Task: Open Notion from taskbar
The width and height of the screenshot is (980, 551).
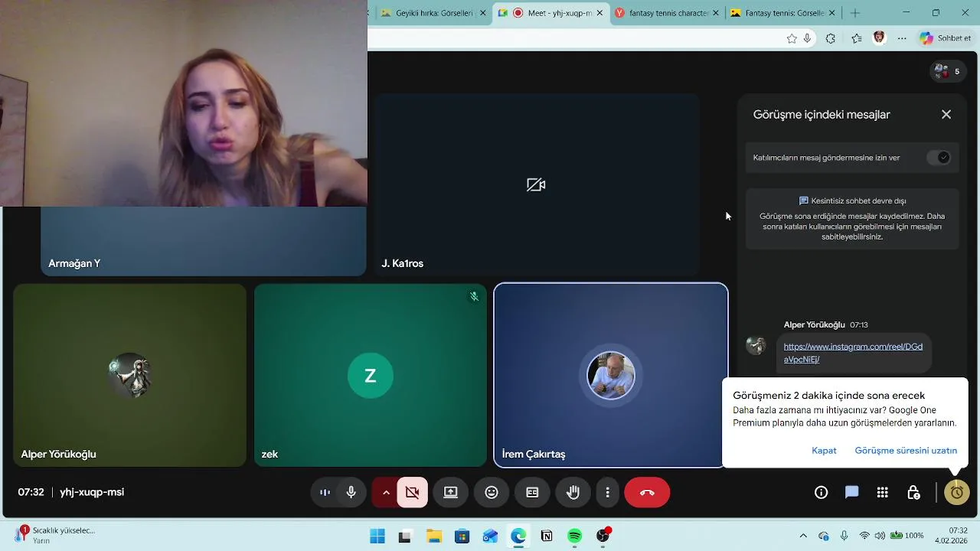Action: pos(547,536)
